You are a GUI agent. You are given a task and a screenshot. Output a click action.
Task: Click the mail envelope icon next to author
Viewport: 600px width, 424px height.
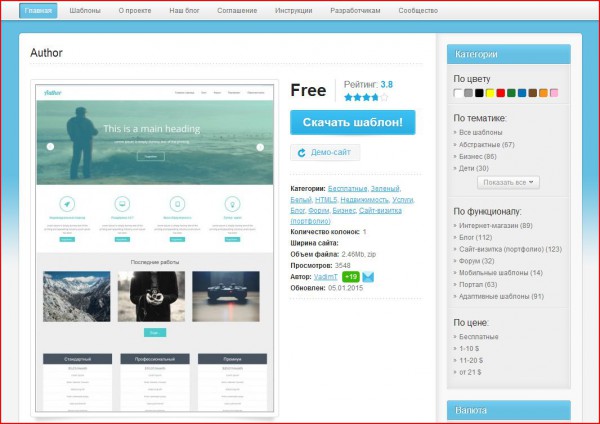coord(368,276)
